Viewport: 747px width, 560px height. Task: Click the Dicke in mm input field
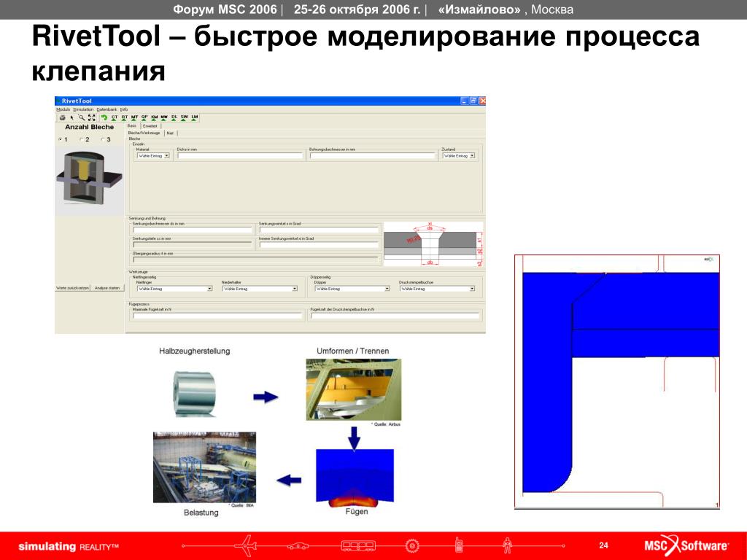tap(240, 156)
